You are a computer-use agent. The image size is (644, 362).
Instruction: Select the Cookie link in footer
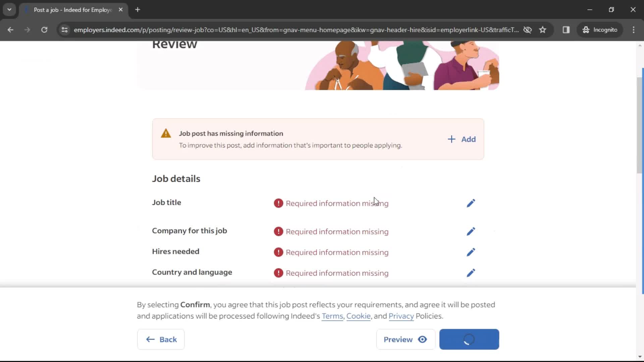coord(359,316)
